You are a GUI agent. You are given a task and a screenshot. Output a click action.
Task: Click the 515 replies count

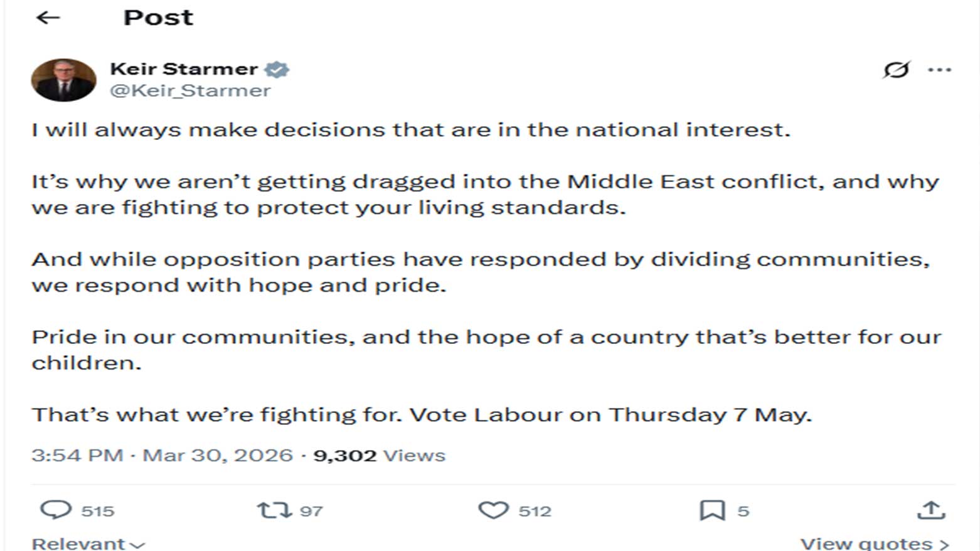(98, 511)
